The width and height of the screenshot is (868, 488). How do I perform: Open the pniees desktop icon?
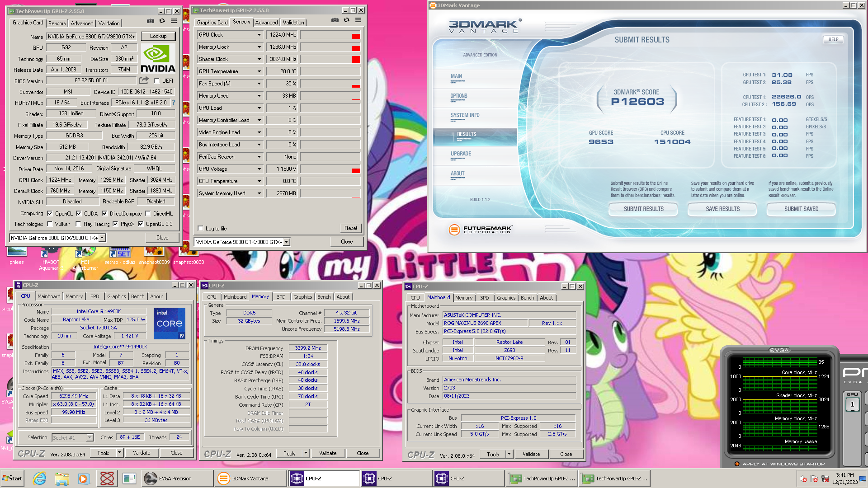(x=17, y=256)
